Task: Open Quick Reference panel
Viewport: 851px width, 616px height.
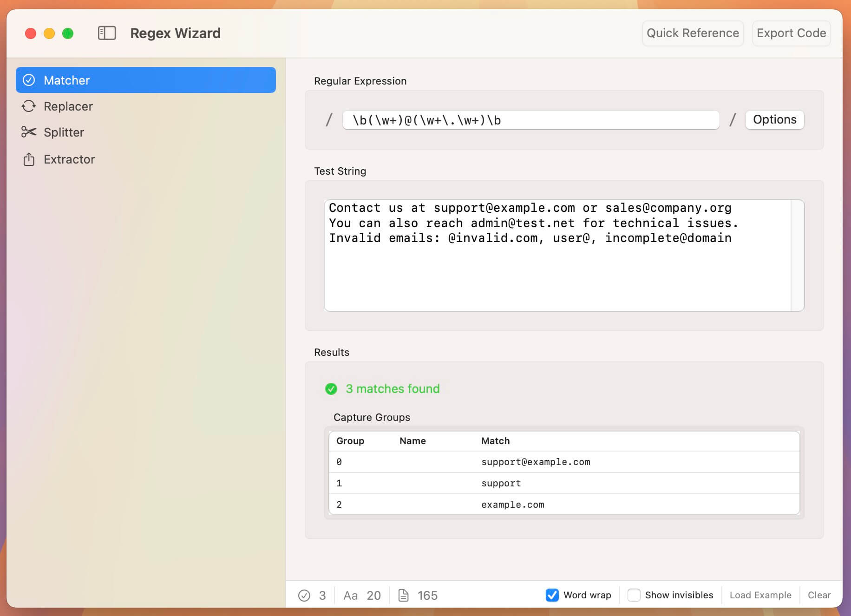Action: [693, 33]
